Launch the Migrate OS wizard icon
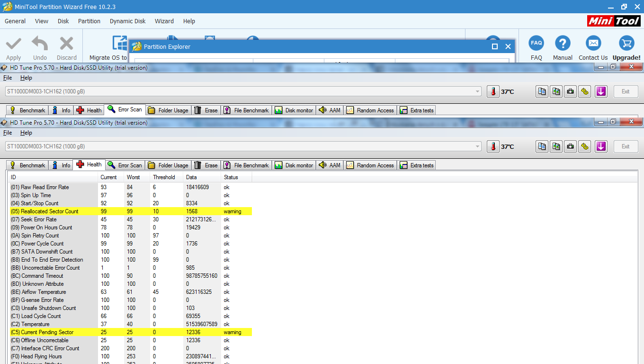Image resolution: width=644 pixels, height=364 pixels. click(x=119, y=43)
